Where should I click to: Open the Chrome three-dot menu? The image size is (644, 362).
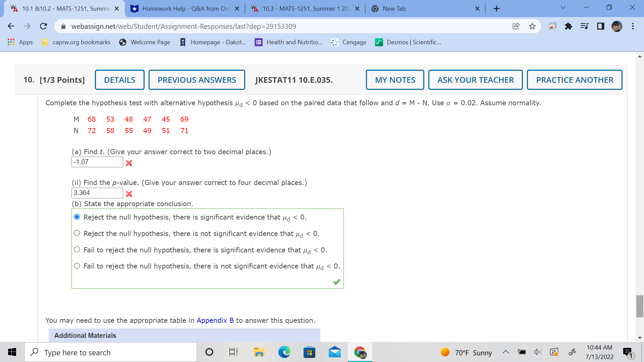click(633, 26)
